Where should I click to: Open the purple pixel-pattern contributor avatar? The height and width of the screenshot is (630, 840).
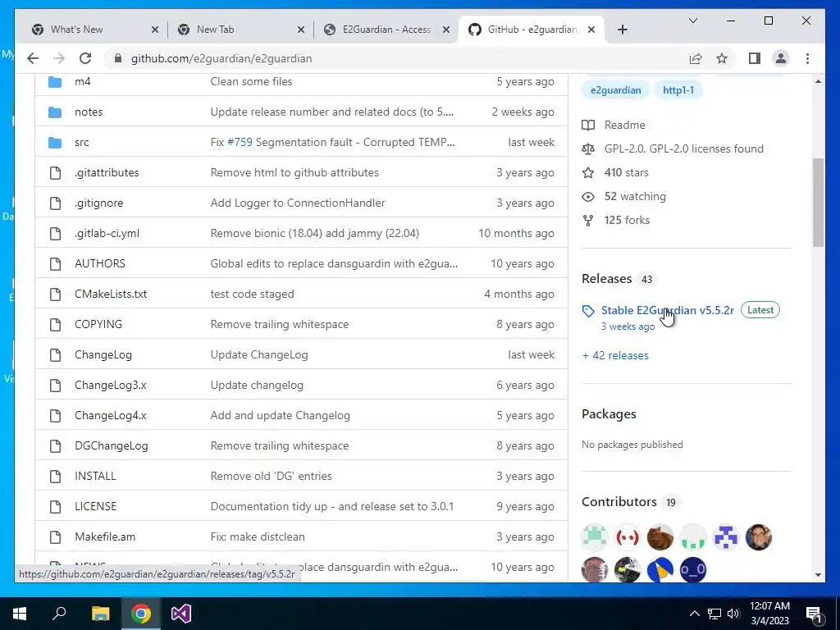(726, 537)
